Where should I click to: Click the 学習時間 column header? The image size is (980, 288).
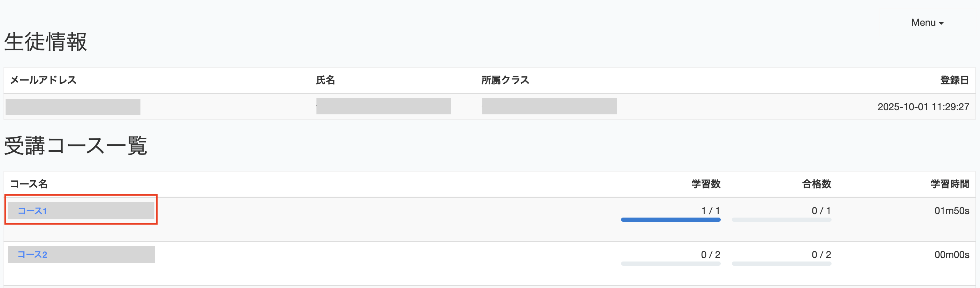point(950,184)
